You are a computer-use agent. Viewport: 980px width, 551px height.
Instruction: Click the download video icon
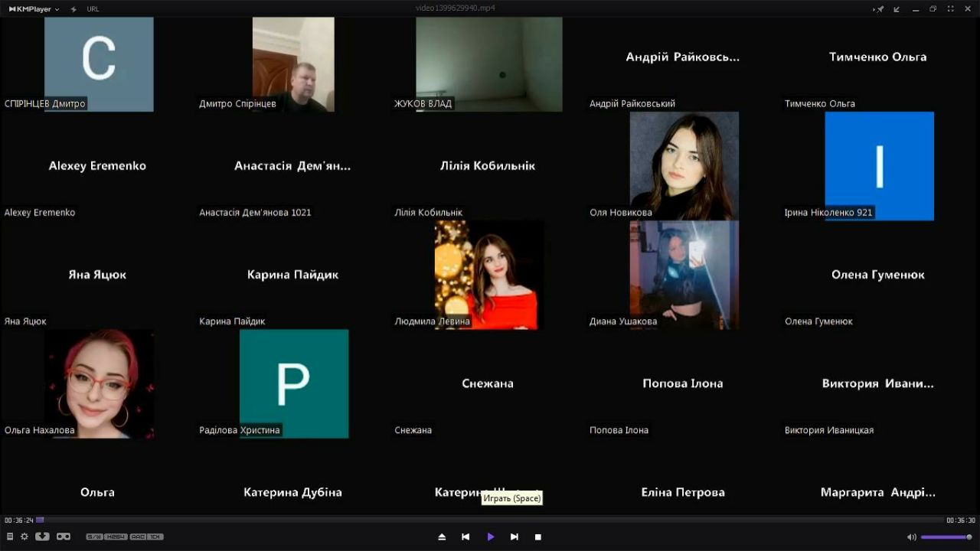(42, 537)
